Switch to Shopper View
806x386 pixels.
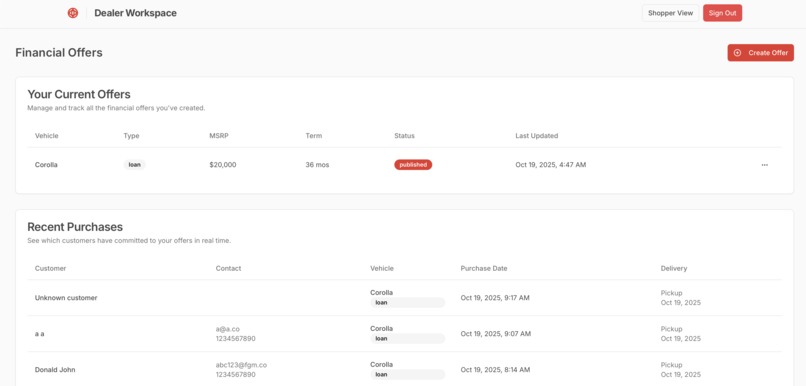point(670,13)
